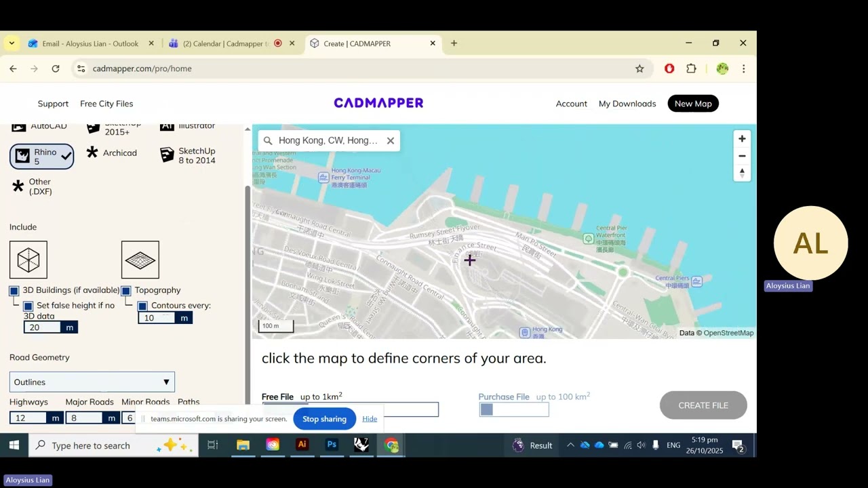The height and width of the screenshot is (488, 868).
Task: Stop sharing the screen
Action: [x=324, y=419]
